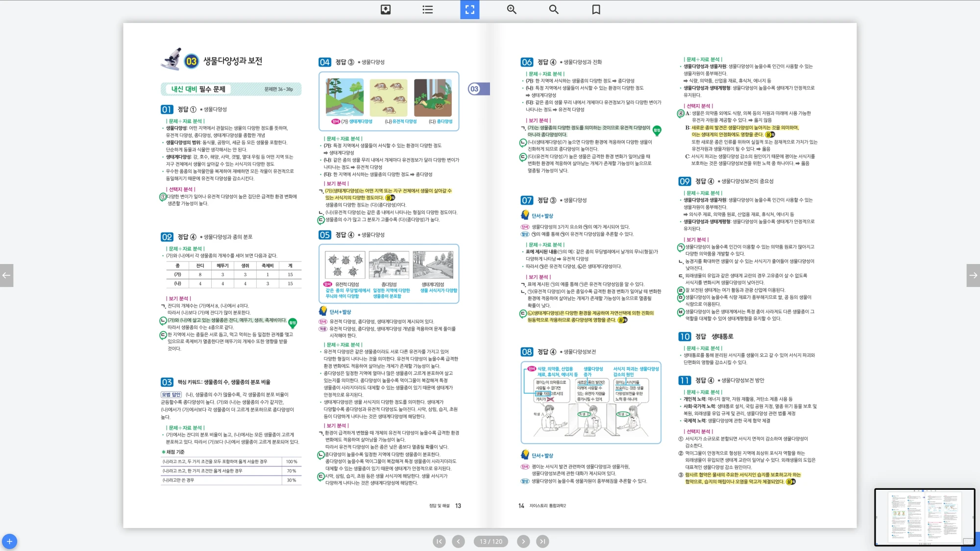
Task: Bookmark this page with the bookmark icon
Action: click(596, 9)
